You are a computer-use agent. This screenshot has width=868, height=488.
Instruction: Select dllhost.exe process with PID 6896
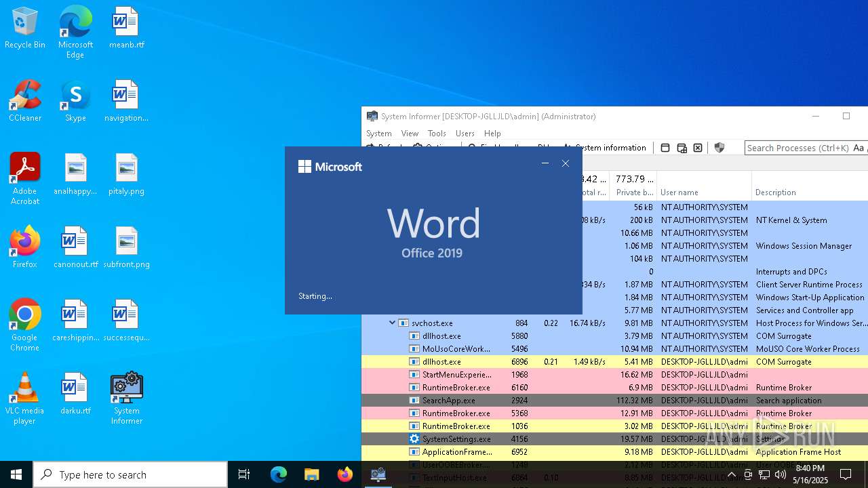click(614, 362)
